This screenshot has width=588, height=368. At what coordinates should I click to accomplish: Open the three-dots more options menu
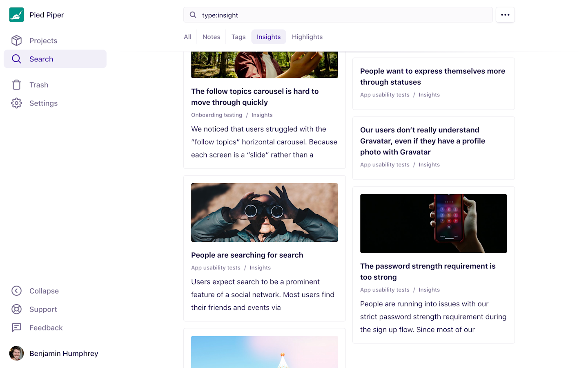coord(505,15)
